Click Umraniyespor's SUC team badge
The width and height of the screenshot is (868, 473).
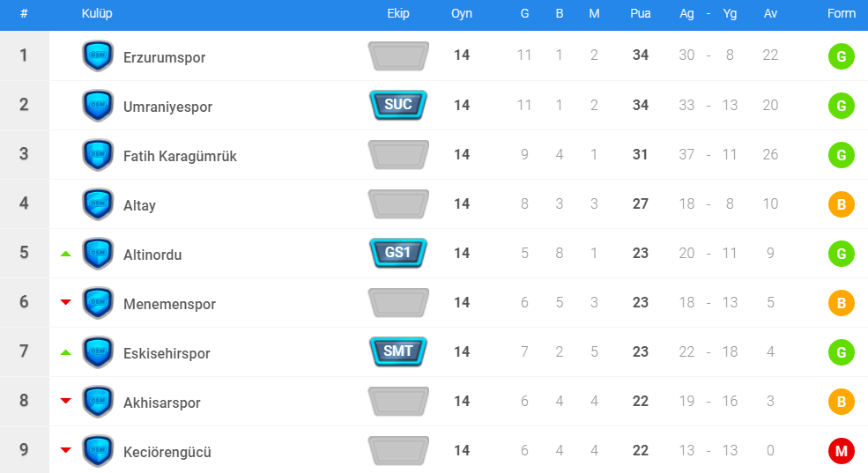(398, 105)
